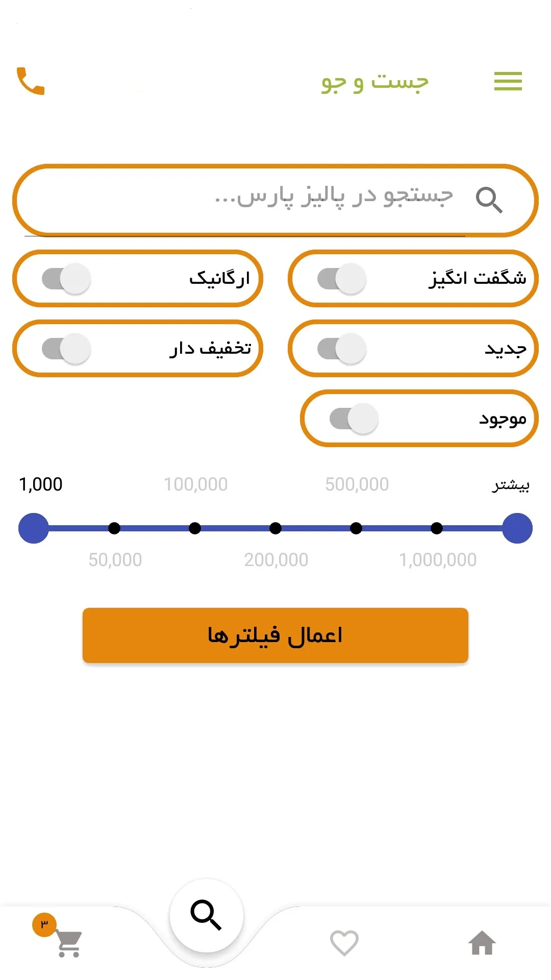The height and width of the screenshot is (980, 551).
Task: Enable the ارگانیک filter switch
Action: (66, 279)
